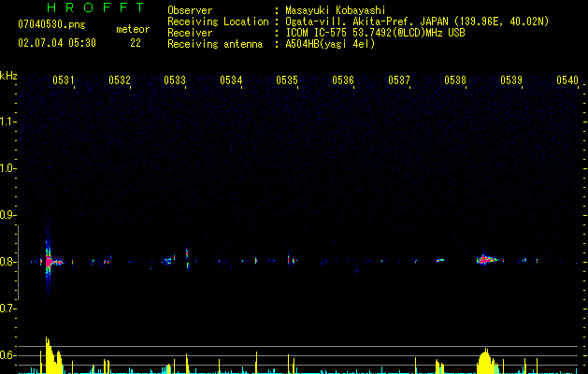This screenshot has width=588, height=374.
Task: Click the 'Receiving antenna' label
Action: [x=215, y=44]
